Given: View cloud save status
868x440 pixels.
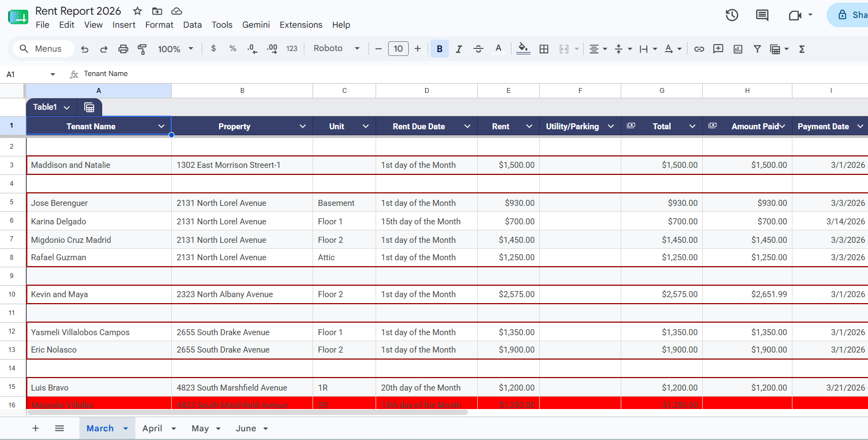Looking at the screenshot, I should [x=176, y=11].
